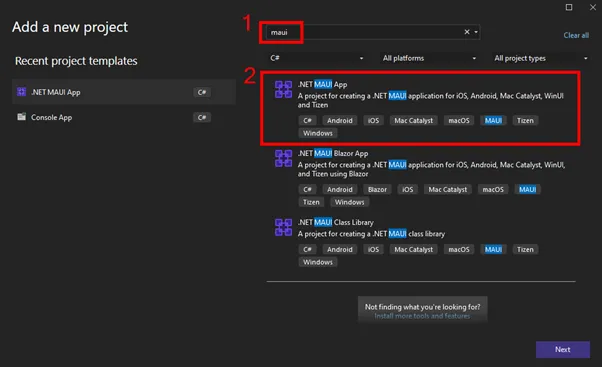
Task: Click the Blazor tag under .NET MAUI Blazor App
Action: [x=377, y=189]
